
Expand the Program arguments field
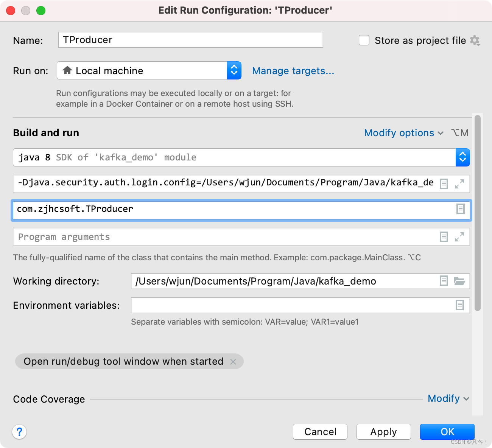459,237
